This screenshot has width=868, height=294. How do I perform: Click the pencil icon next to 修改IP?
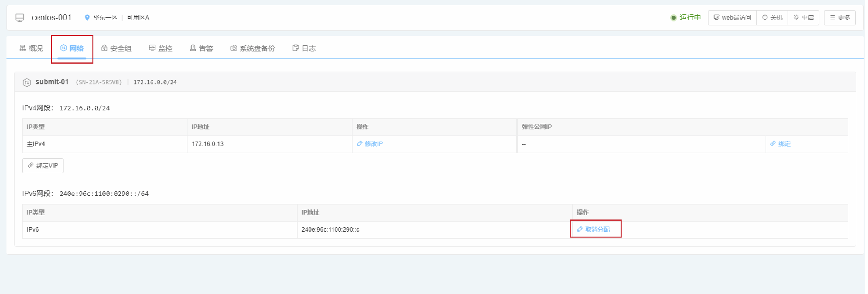click(360, 144)
